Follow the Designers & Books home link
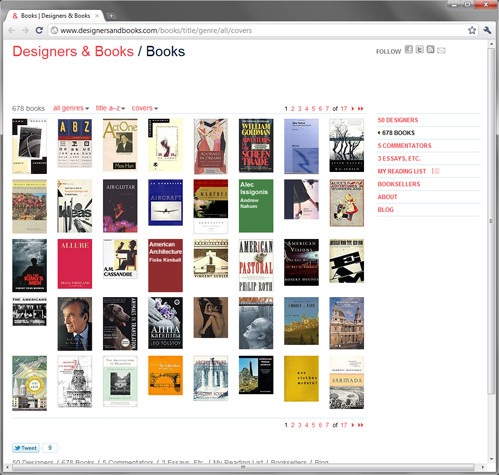 coord(73,51)
